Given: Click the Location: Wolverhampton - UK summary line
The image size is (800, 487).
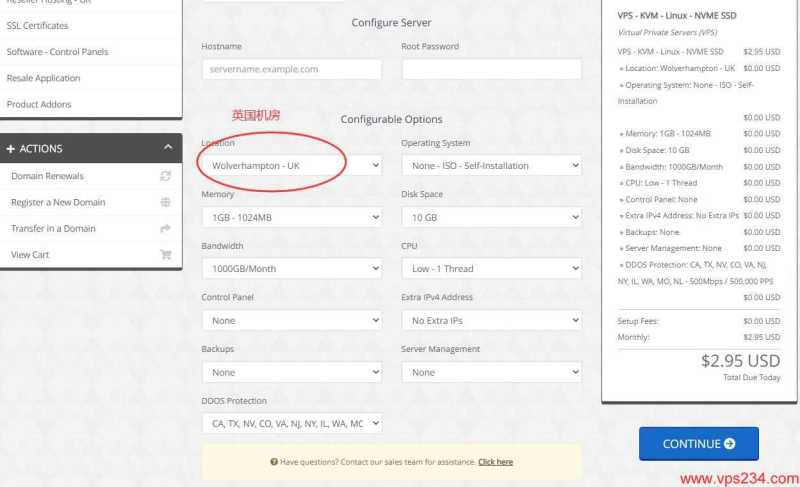Looking at the screenshot, I should [698, 68].
